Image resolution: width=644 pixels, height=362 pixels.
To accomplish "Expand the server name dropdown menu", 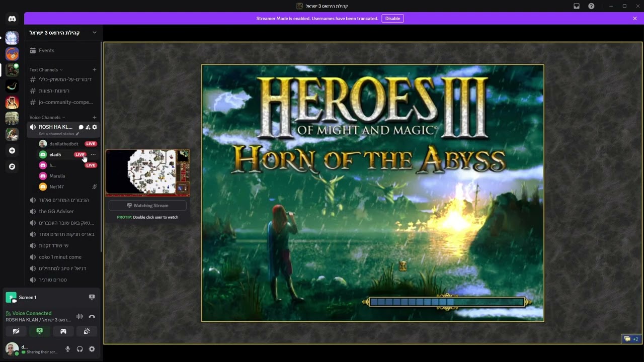I will pos(94,33).
